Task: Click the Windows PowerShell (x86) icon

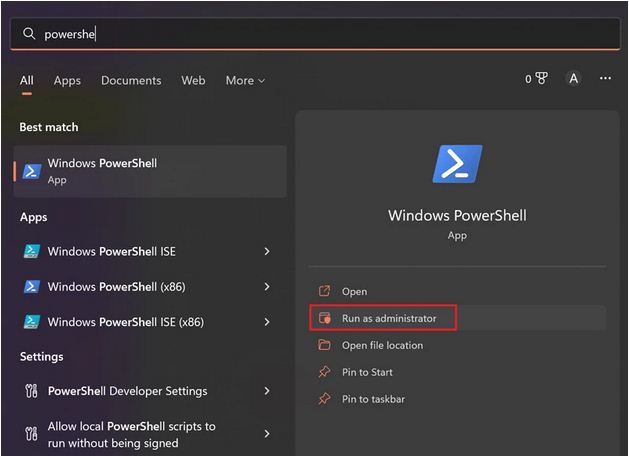Action: tap(32, 287)
